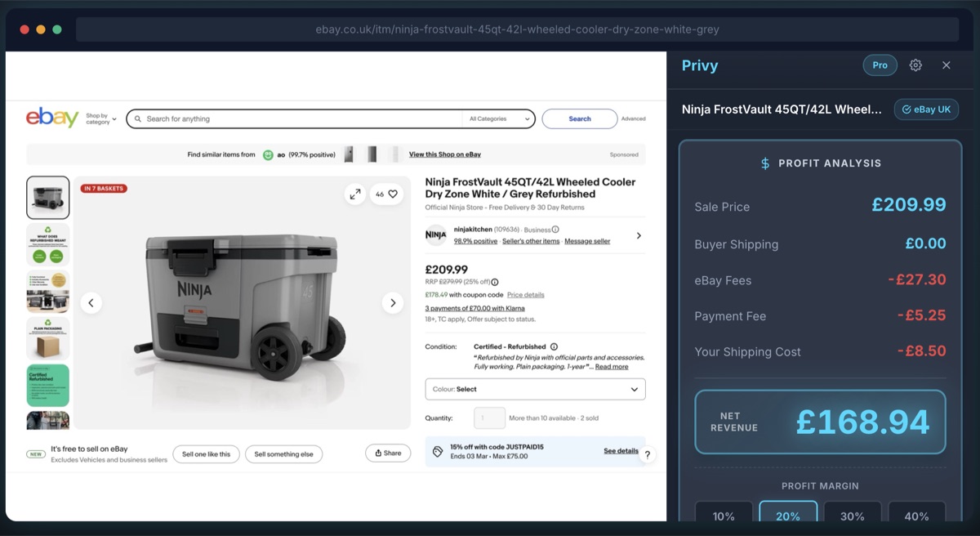Select the 30% profit margin option

coord(853,516)
